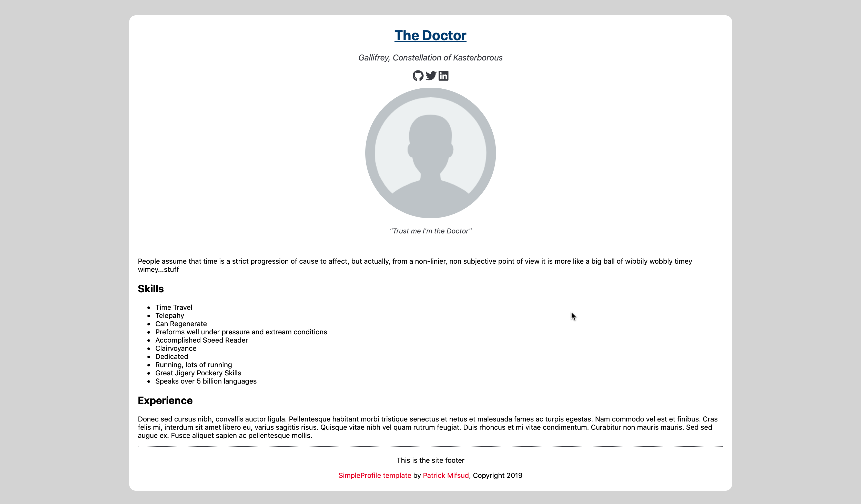Image resolution: width=861 pixels, height=504 pixels.
Task: Open the Twitter bird icon
Action: [431, 76]
